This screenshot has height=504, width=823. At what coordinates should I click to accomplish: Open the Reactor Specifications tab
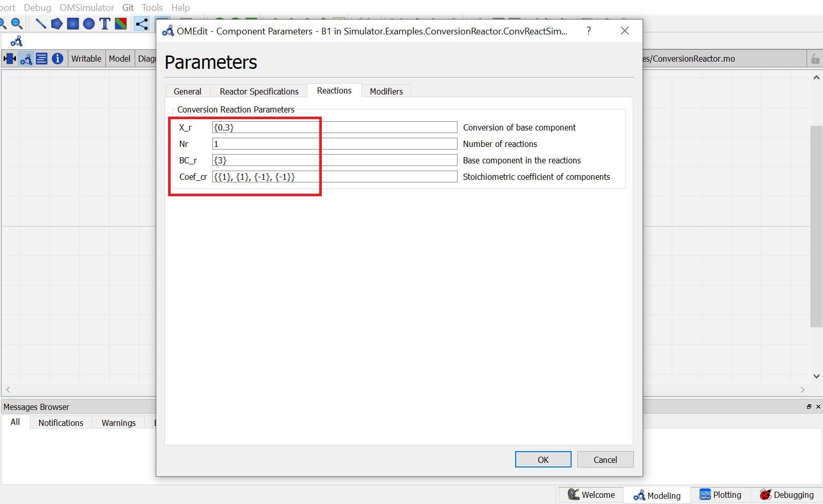pyautogui.click(x=259, y=91)
